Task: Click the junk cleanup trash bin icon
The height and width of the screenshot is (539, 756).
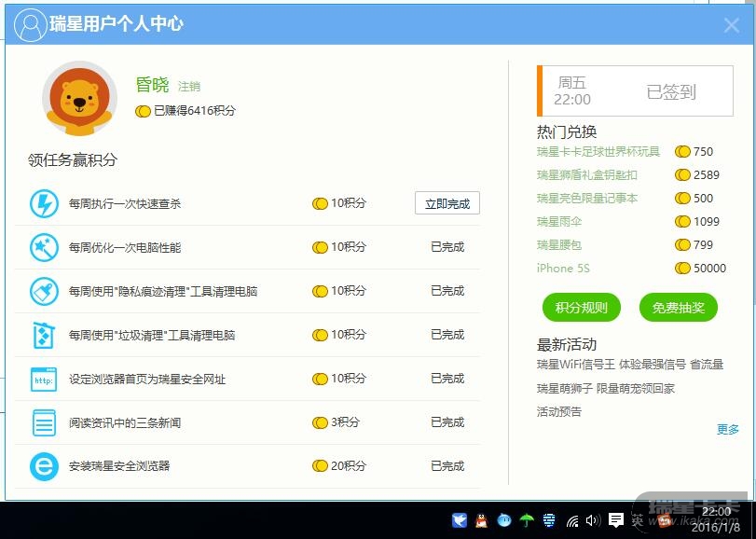Action: click(44, 335)
